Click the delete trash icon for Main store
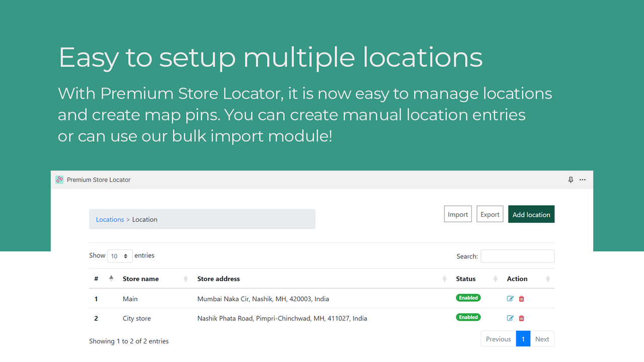Image resolution: width=644 pixels, height=362 pixels. tap(521, 298)
